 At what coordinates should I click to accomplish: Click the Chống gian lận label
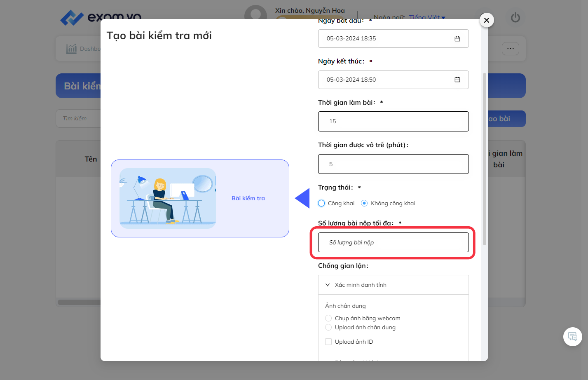point(343,266)
